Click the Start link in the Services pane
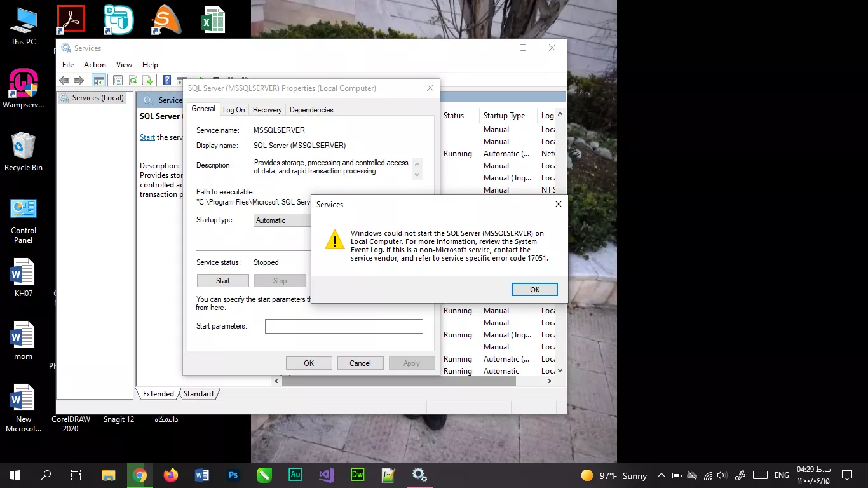Image resolution: width=868 pixels, height=488 pixels. coord(147,137)
